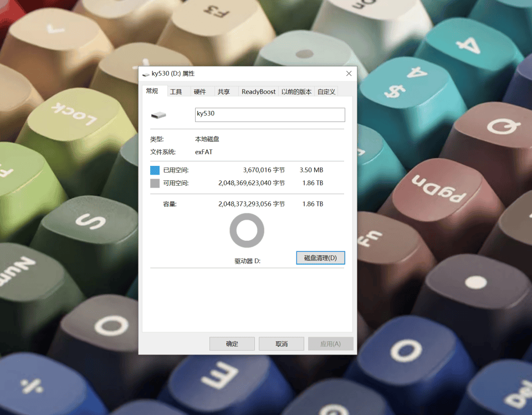Click the 应用(A) button

pos(330,344)
